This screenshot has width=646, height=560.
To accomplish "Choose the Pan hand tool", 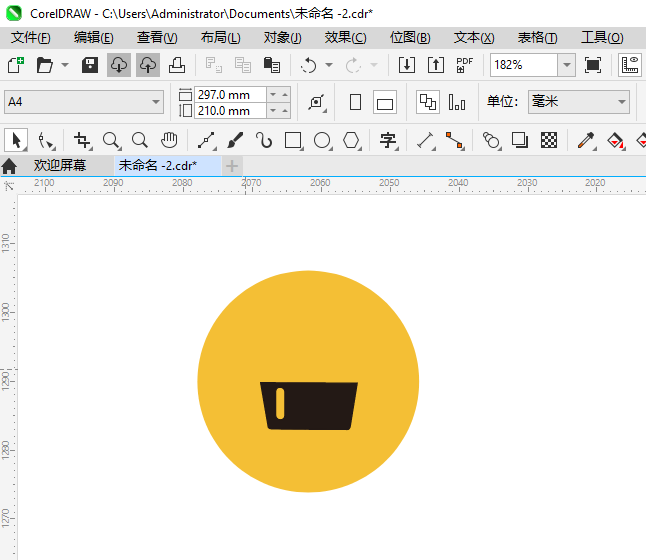I will pos(169,140).
